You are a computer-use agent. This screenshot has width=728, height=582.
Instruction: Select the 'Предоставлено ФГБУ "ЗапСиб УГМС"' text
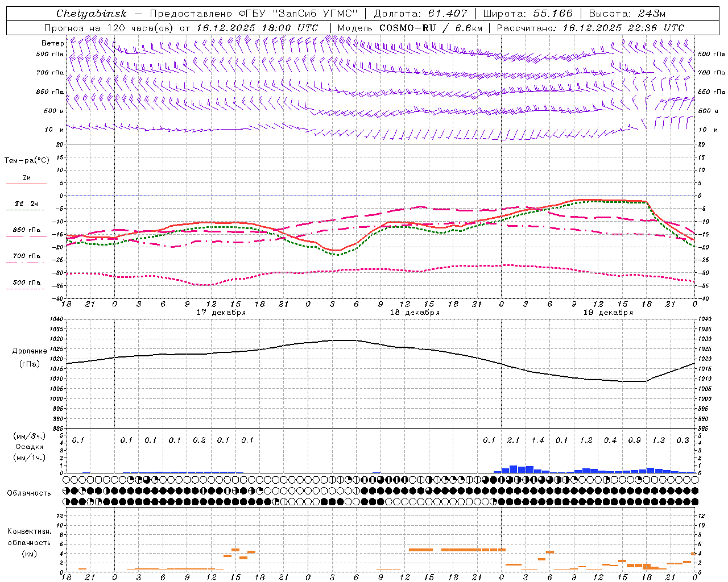pyautogui.click(x=254, y=14)
